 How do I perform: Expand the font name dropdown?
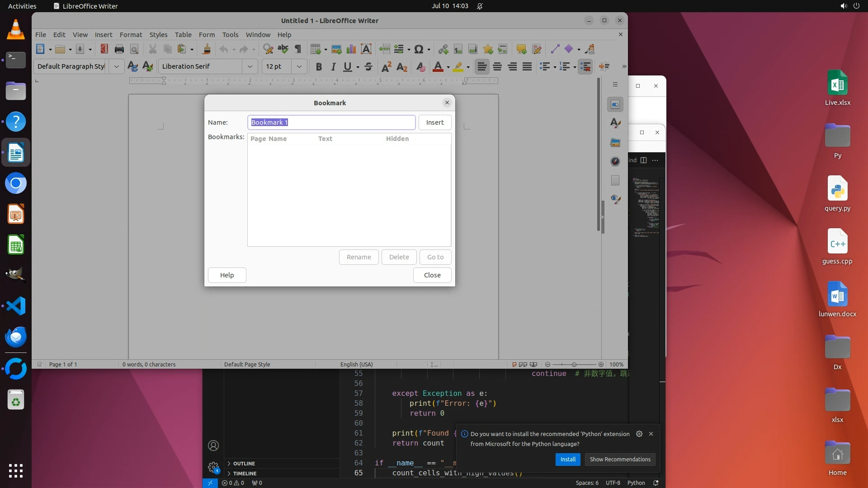pyautogui.click(x=250, y=67)
